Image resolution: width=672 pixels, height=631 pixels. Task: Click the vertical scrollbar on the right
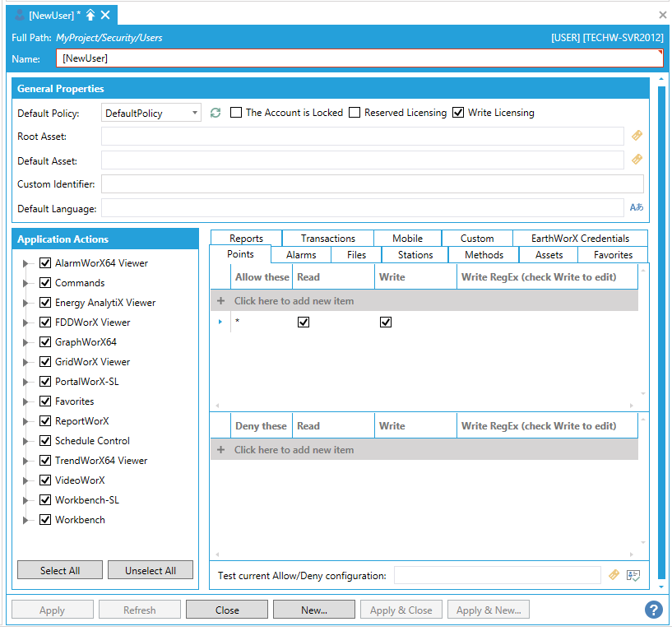(661, 329)
